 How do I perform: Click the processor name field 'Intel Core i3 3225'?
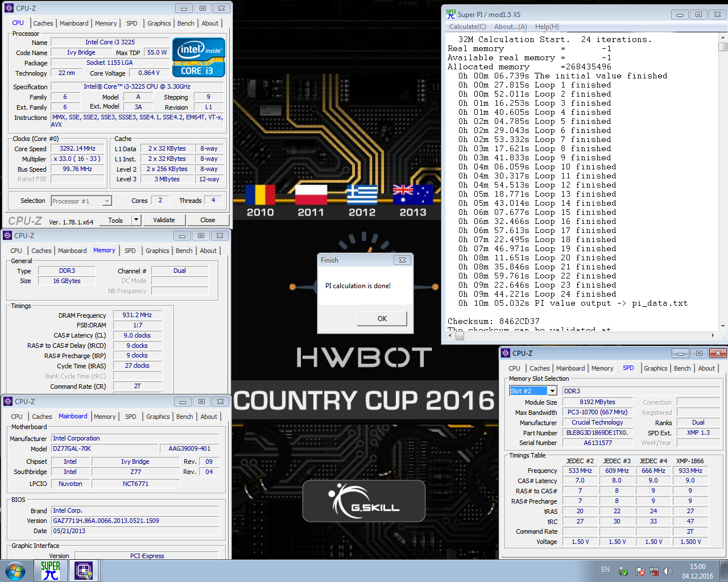pyautogui.click(x=110, y=42)
